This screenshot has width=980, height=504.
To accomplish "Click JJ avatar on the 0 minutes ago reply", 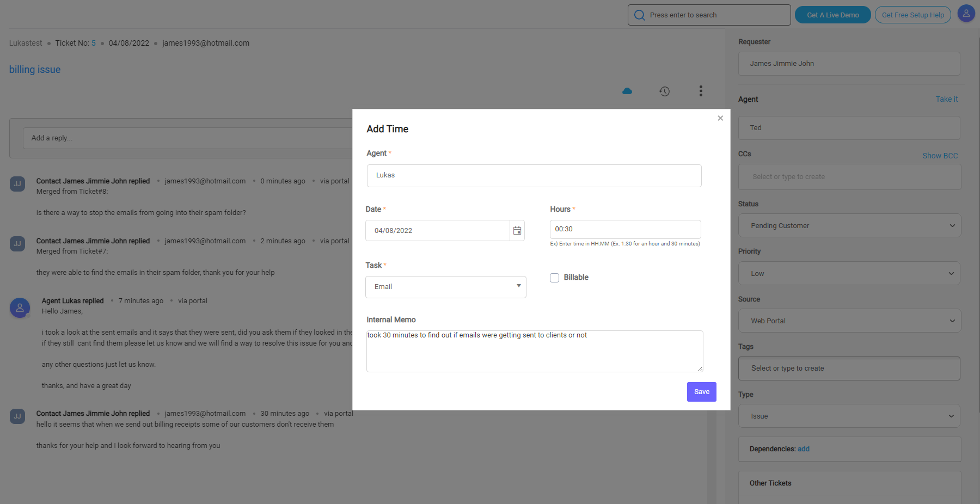I will [x=17, y=184].
